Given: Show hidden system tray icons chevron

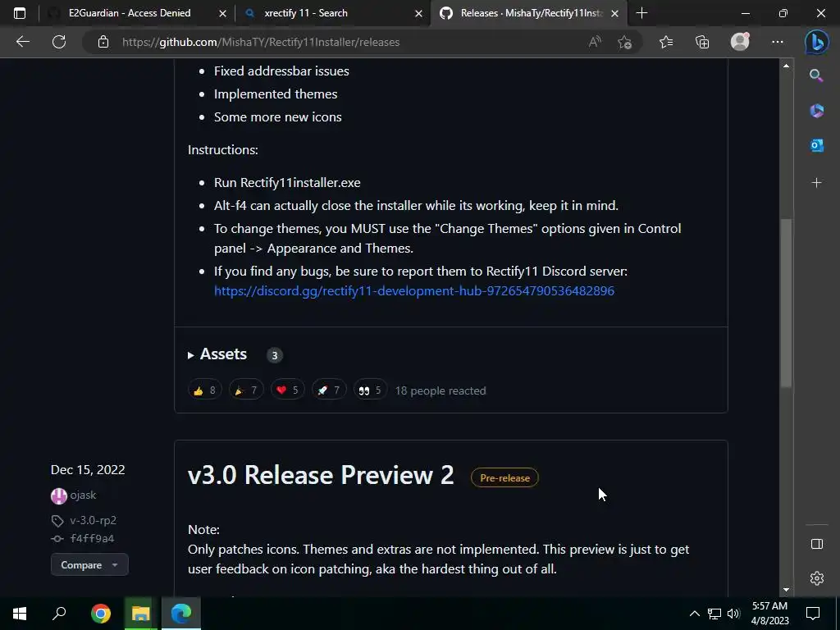Looking at the screenshot, I should click(694, 614).
